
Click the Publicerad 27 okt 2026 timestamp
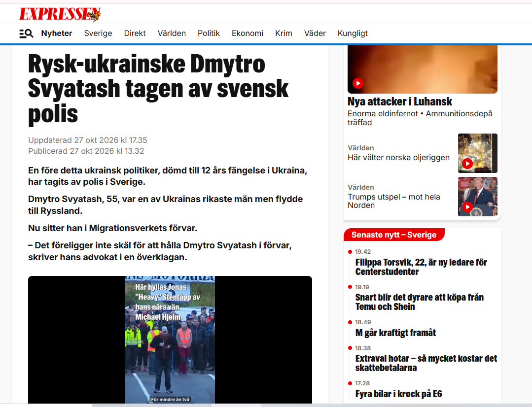(86, 151)
